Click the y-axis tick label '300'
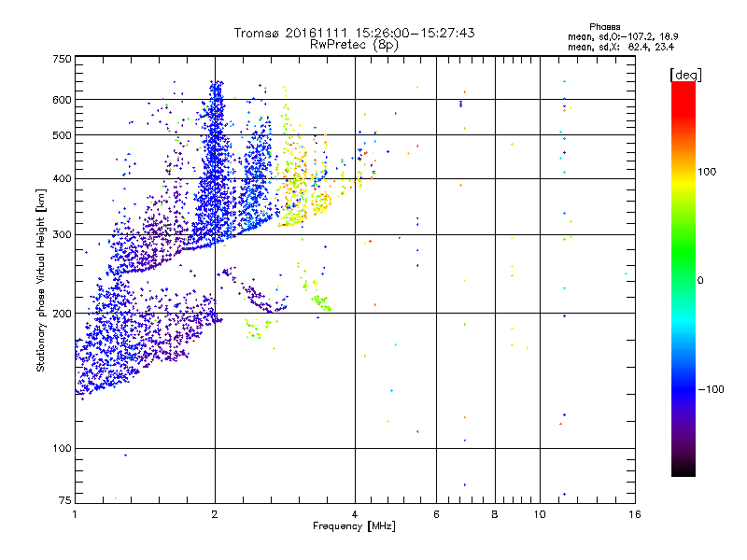Screen dimensions: 747x560 tap(62, 234)
